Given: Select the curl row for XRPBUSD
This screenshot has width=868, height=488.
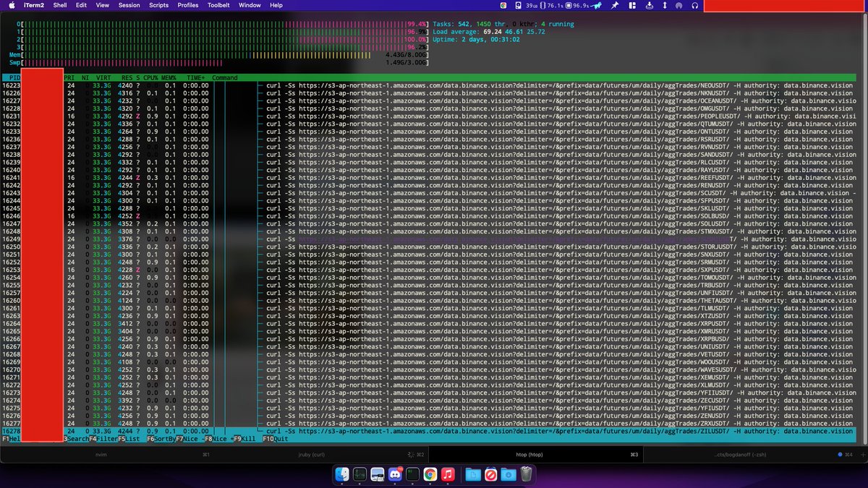Looking at the screenshot, I should click(x=428, y=339).
